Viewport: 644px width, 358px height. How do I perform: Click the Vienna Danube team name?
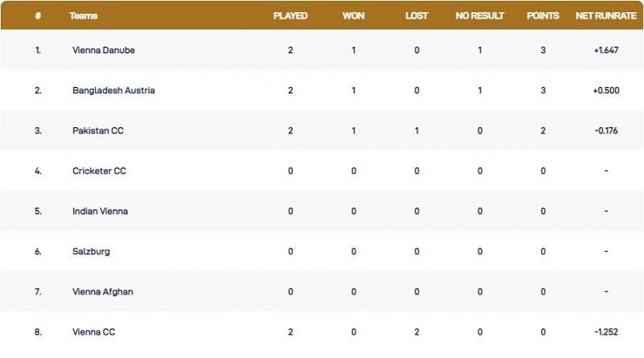coord(102,50)
